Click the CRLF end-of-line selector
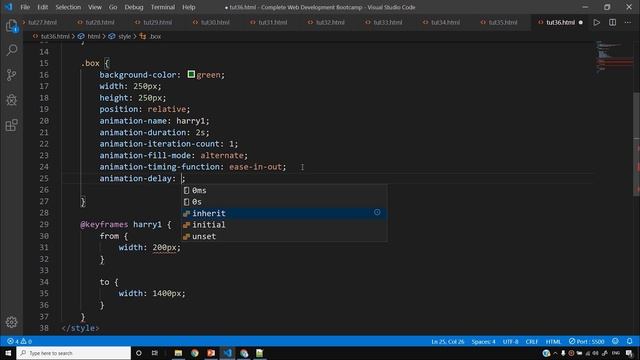Screen dimensions: 640x360 [x=531, y=341]
